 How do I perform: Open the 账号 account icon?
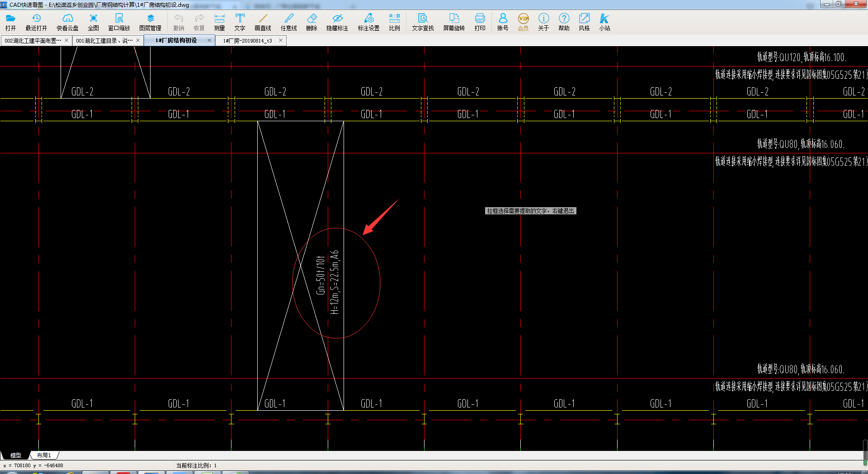tap(503, 22)
